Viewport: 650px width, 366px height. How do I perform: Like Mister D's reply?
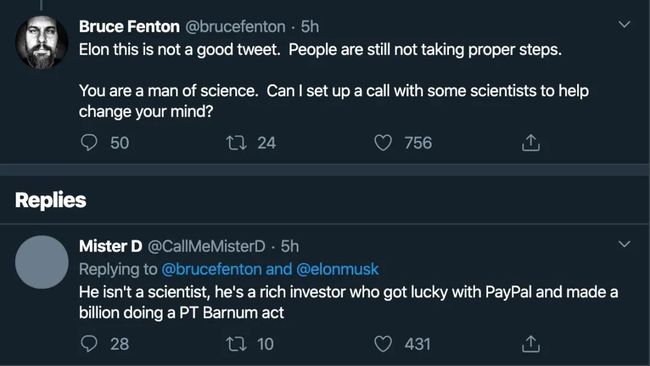pyautogui.click(x=383, y=344)
